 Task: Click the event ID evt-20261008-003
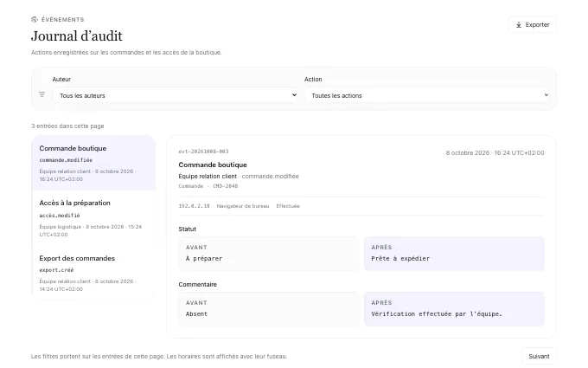(203, 152)
